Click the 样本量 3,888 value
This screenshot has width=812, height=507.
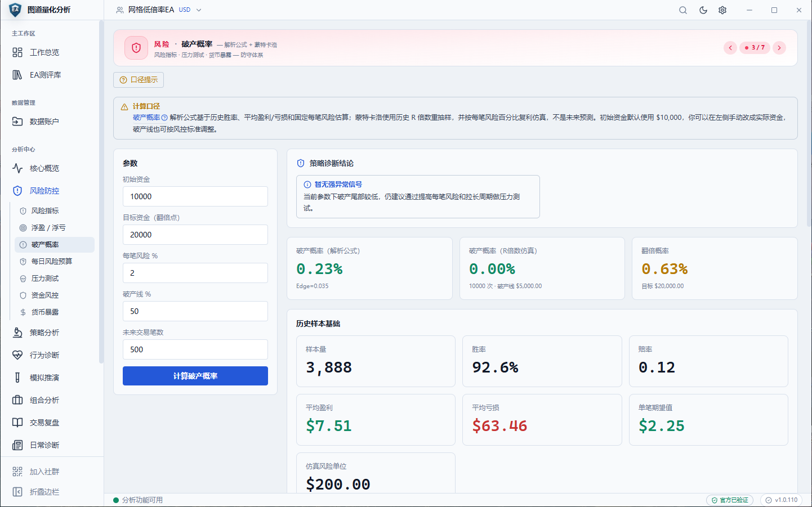329,367
